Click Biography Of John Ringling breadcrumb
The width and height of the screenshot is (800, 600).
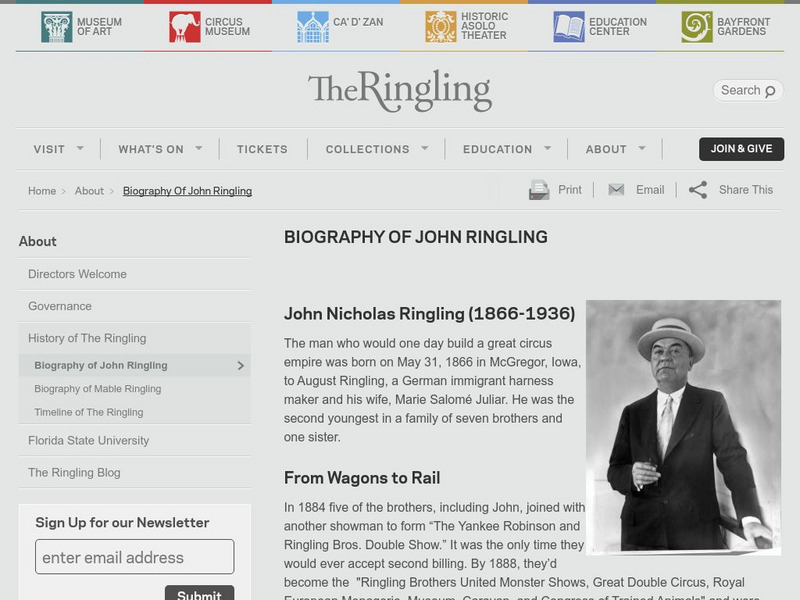tap(187, 191)
